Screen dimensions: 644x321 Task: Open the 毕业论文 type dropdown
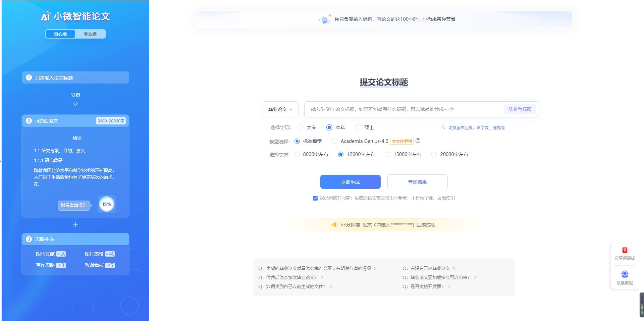tap(280, 109)
